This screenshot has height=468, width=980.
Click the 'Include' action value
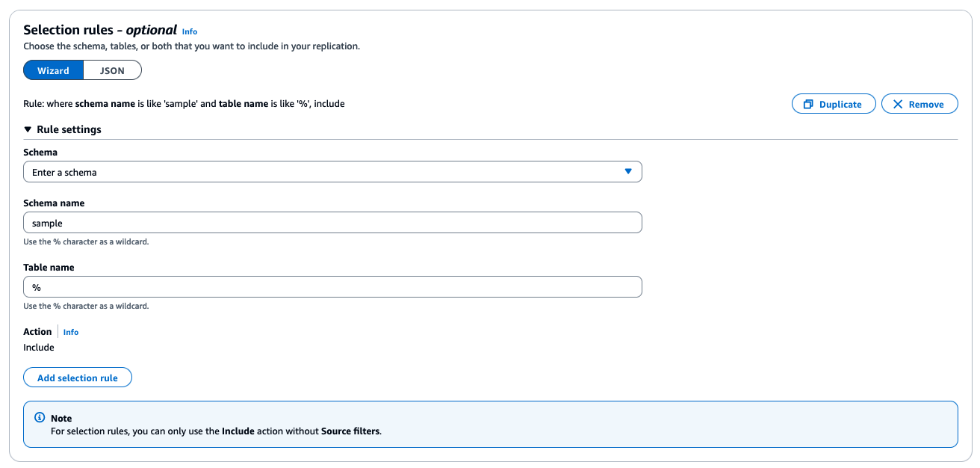pyautogui.click(x=39, y=348)
